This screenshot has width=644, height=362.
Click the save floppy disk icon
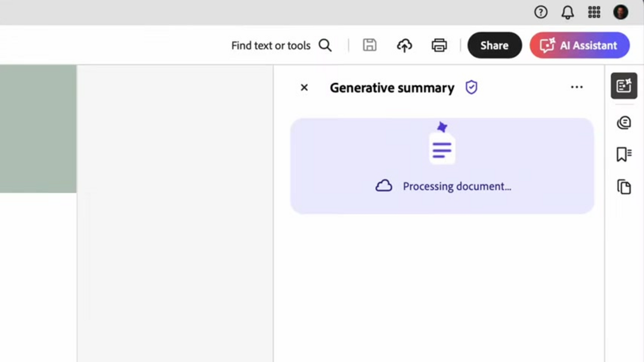click(370, 45)
